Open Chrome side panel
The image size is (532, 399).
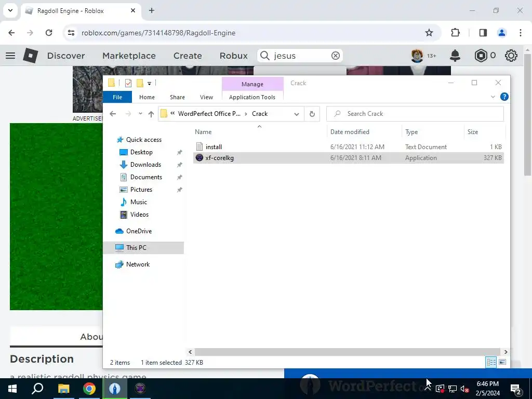coord(483,33)
